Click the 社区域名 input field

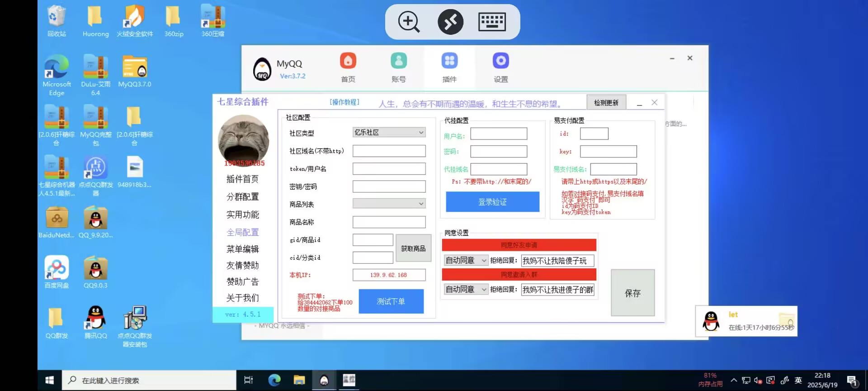[x=389, y=151]
